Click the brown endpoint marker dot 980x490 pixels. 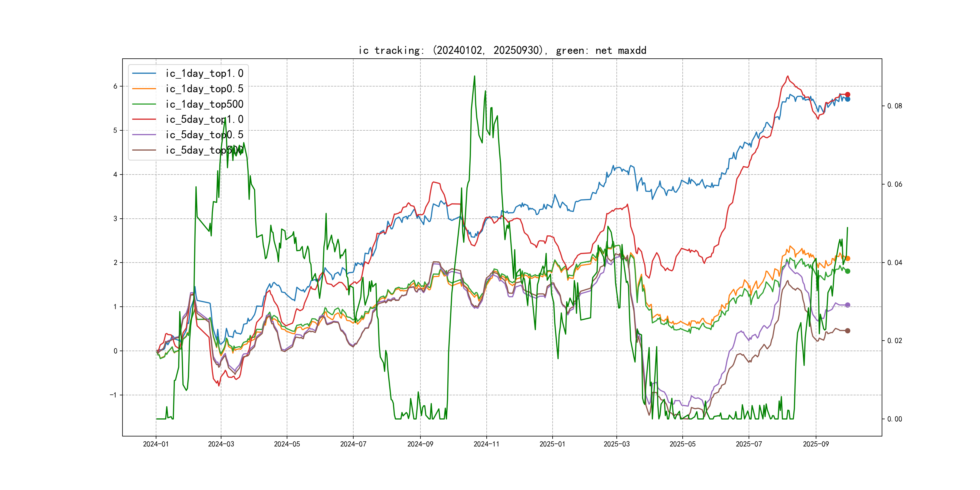click(848, 331)
